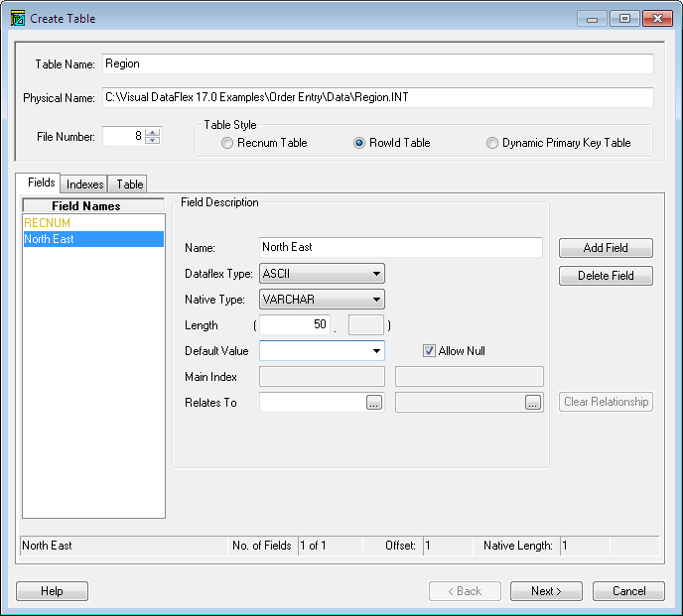Select RECNUM in the Field Names list
683x616 pixels.
point(48,223)
